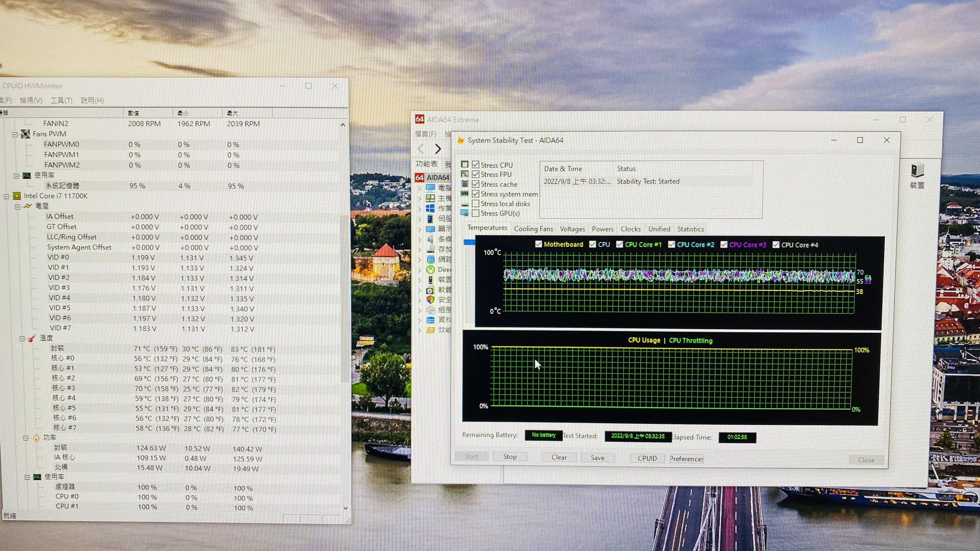Toggle the Stress FPU checkbox
The image size is (980, 551).
click(475, 174)
